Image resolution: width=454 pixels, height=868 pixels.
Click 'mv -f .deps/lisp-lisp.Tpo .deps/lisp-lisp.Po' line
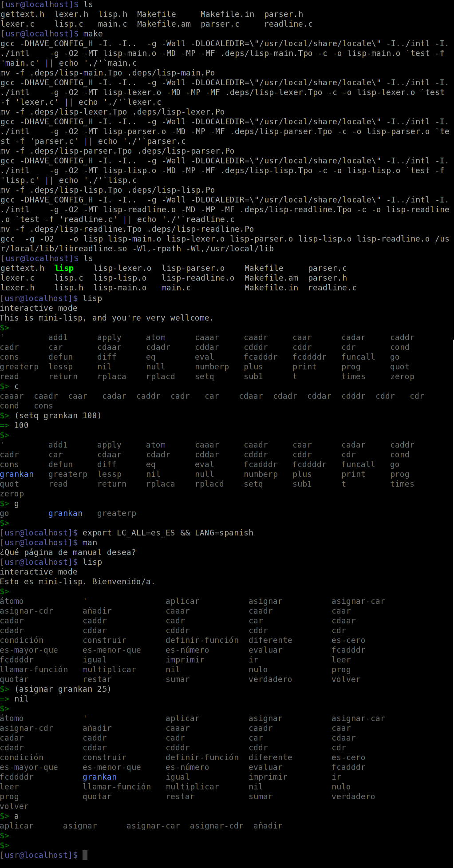(107, 190)
